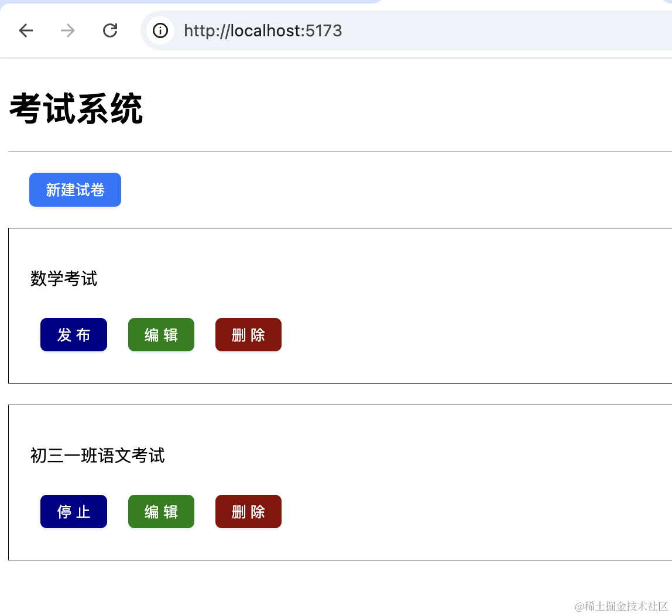Click the horizontal divider below 考试系统 heading
The image size is (672, 616).
pyautogui.click(x=340, y=151)
